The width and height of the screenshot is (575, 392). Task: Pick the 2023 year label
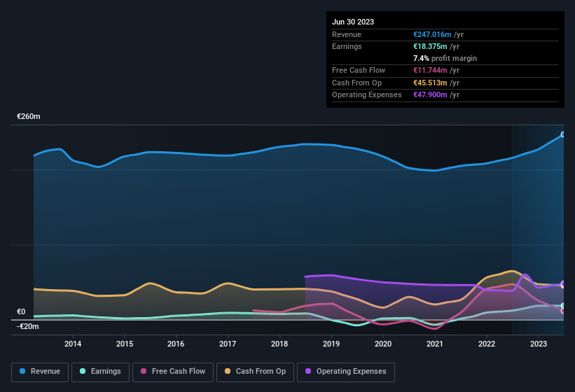(x=538, y=344)
